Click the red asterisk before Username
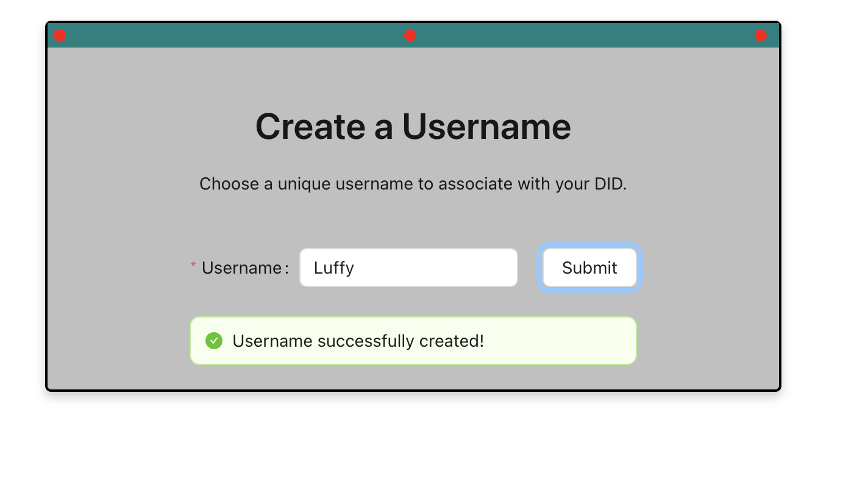This screenshot has width=868, height=479. 193,264
